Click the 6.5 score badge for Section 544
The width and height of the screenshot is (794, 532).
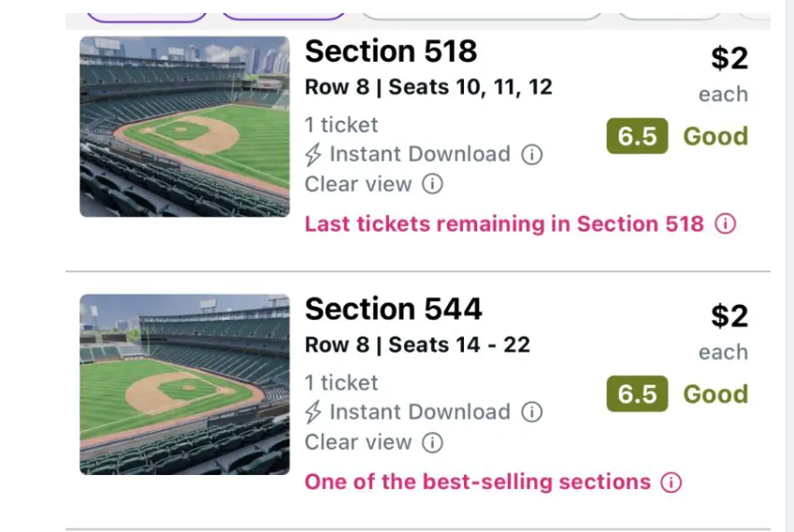(637, 395)
